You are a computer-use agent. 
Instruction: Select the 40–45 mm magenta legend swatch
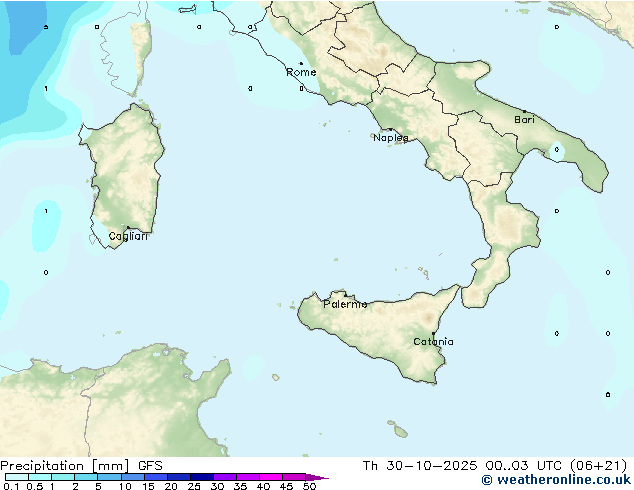pos(271,477)
